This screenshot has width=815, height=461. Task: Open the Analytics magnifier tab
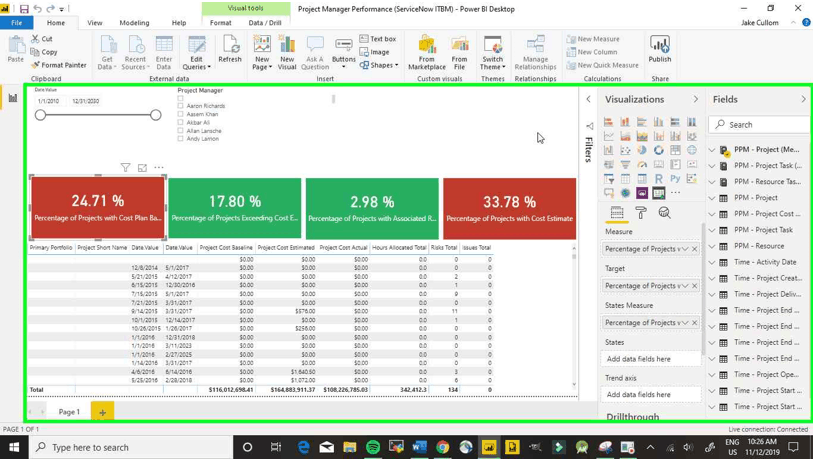pos(664,213)
